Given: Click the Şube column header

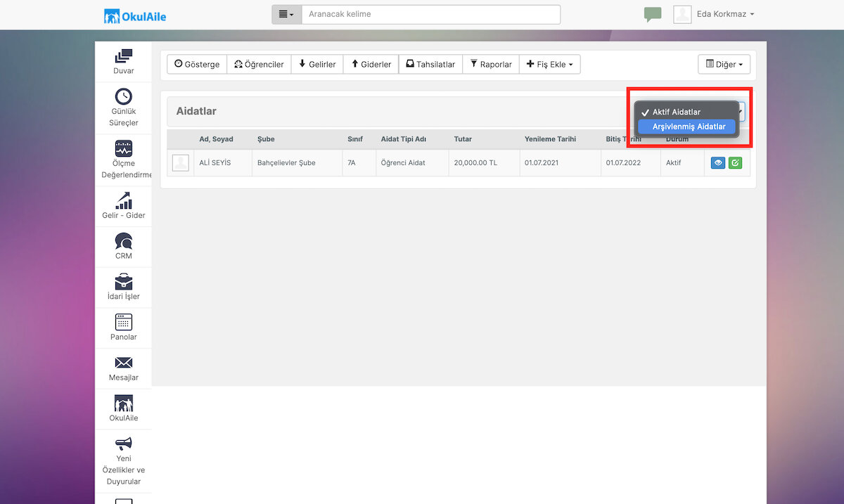Looking at the screenshot, I should coord(266,139).
